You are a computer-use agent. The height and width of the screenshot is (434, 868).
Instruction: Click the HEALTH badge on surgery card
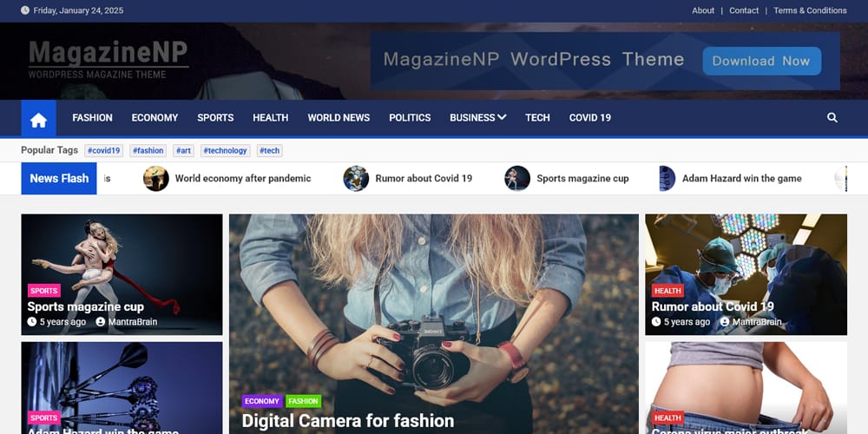coord(667,291)
